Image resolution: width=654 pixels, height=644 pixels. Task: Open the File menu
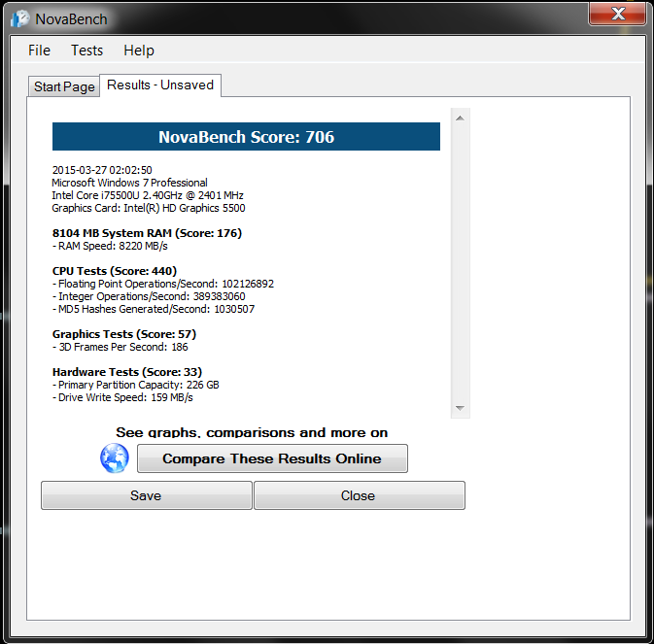39,51
